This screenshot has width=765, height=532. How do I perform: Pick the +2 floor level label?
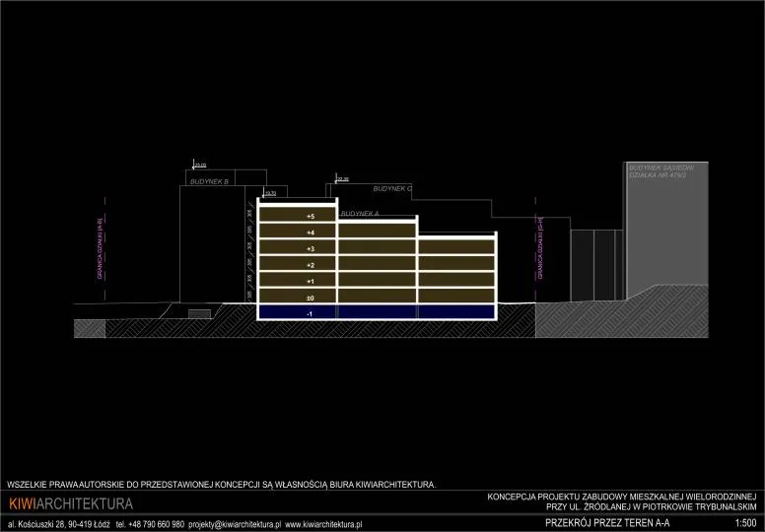[x=311, y=265]
